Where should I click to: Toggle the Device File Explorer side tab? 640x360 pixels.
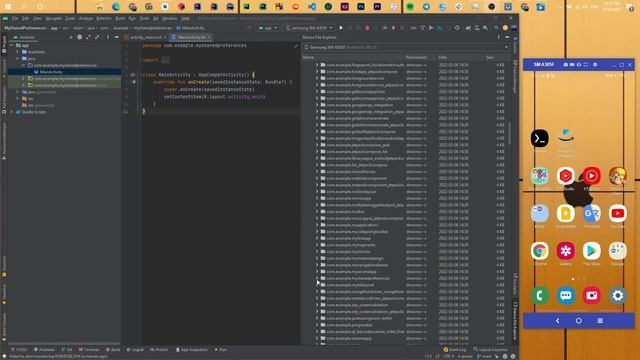(x=515, y=321)
